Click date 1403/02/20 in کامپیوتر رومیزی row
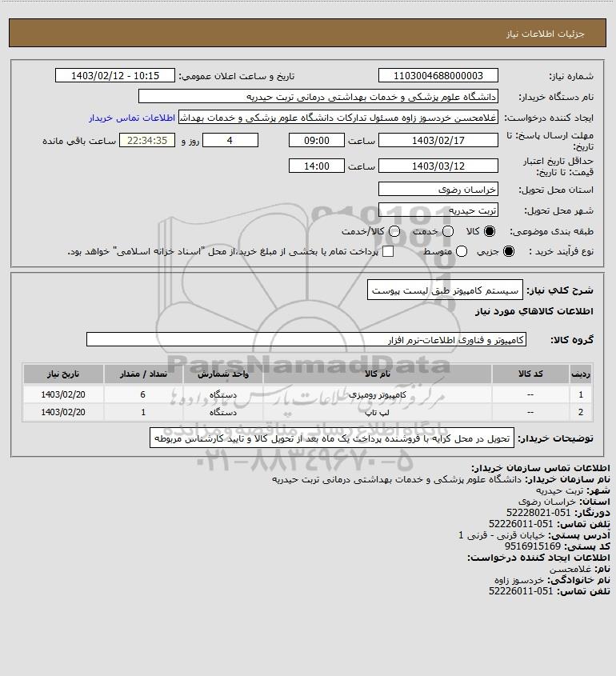This screenshot has height=676, width=616. tap(63, 394)
